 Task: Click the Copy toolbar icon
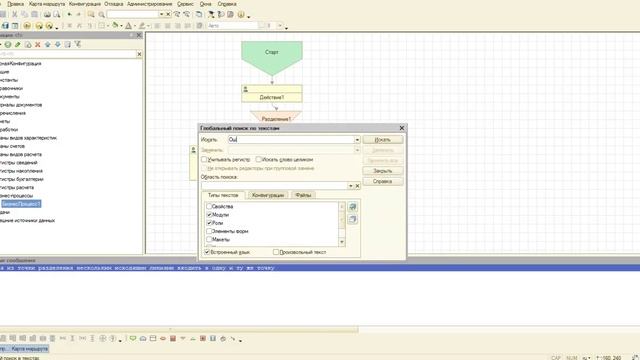(24, 14)
